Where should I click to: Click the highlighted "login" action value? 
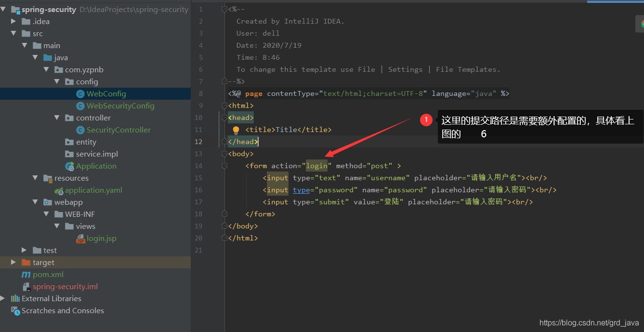click(x=316, y=166)
